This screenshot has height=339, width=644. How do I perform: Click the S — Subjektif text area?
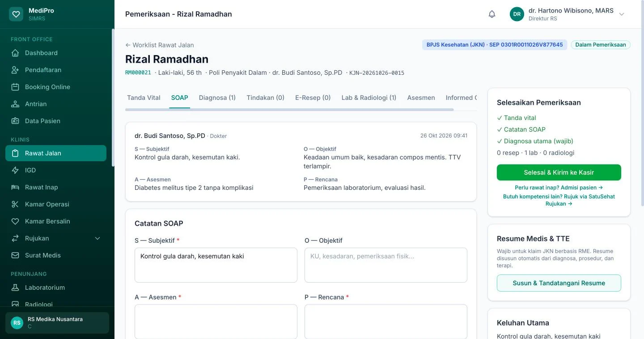[x=216, y=265]
